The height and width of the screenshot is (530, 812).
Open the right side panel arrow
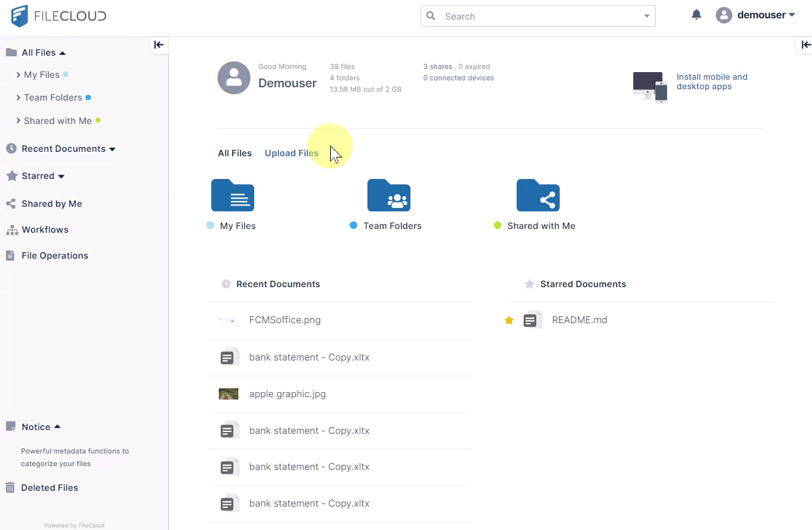805,45
